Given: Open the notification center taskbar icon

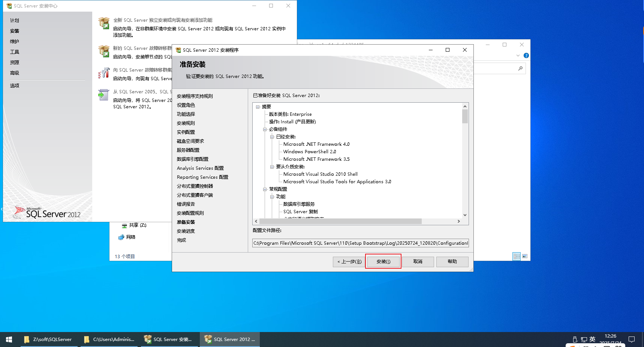Looking at the screenshot, I should (x=632, y=340).
